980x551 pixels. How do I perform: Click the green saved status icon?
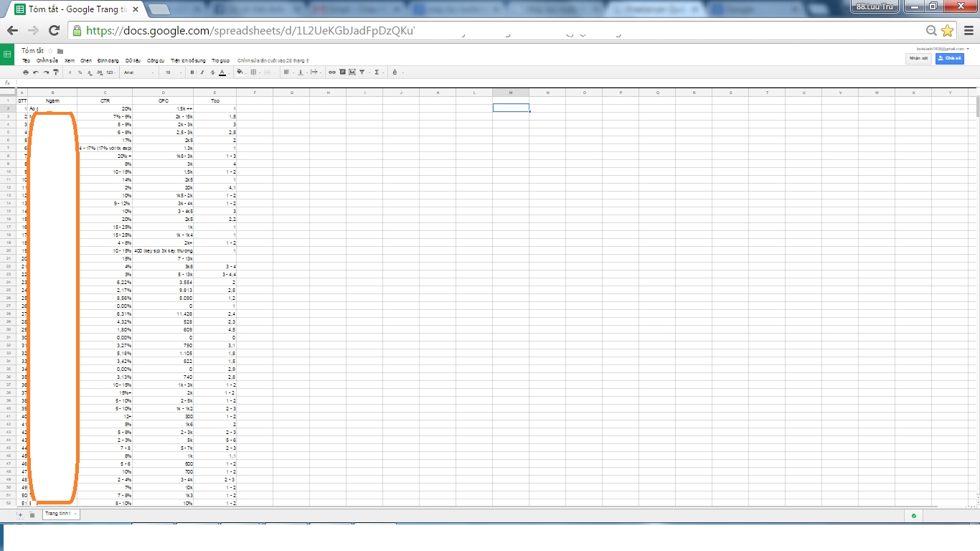click(913, 515)
